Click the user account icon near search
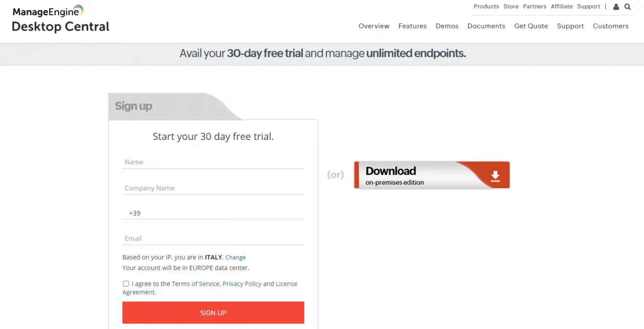 (x=616, y=6)
